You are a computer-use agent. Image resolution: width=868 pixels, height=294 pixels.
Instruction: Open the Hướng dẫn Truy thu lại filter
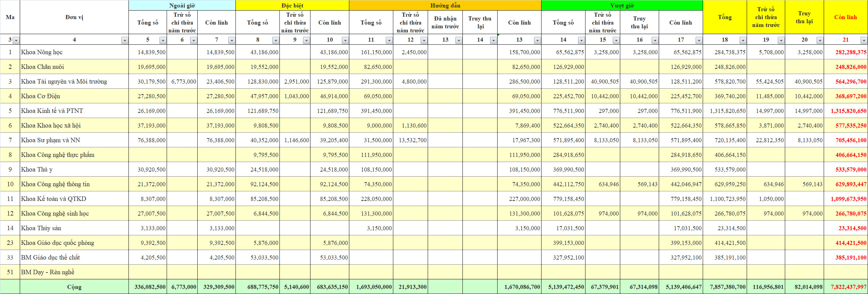(x=493, y=40)
